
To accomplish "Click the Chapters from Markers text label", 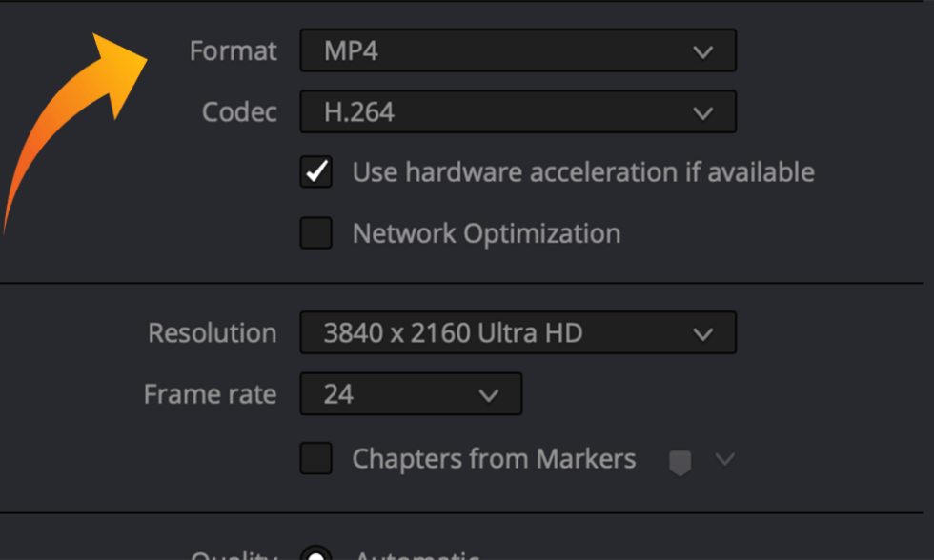I will pos(494,458).
